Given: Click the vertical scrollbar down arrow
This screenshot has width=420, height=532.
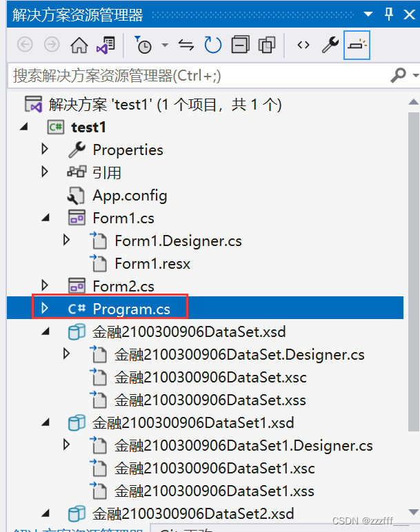Looking at the screenshot, I should pos(414,512).
